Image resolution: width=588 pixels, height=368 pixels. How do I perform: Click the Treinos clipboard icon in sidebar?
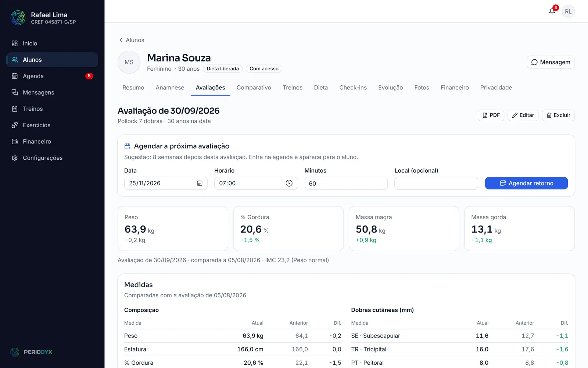pos(15,109)
